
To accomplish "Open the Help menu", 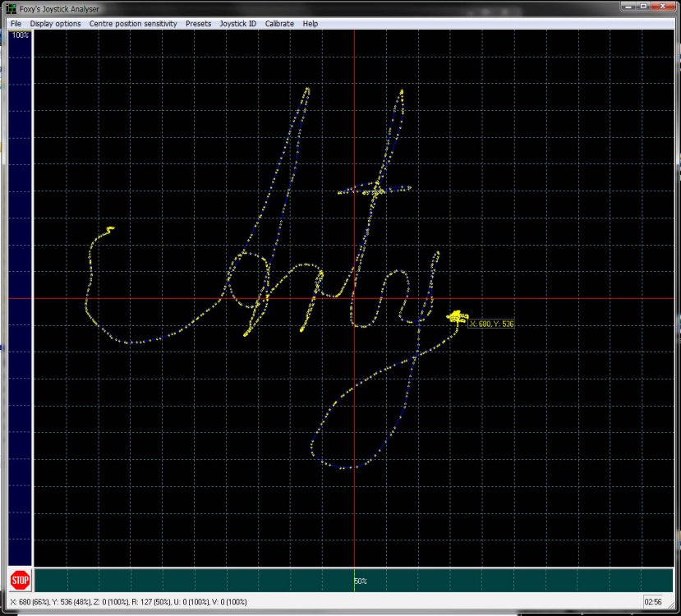I will click(x=311, y=24).
